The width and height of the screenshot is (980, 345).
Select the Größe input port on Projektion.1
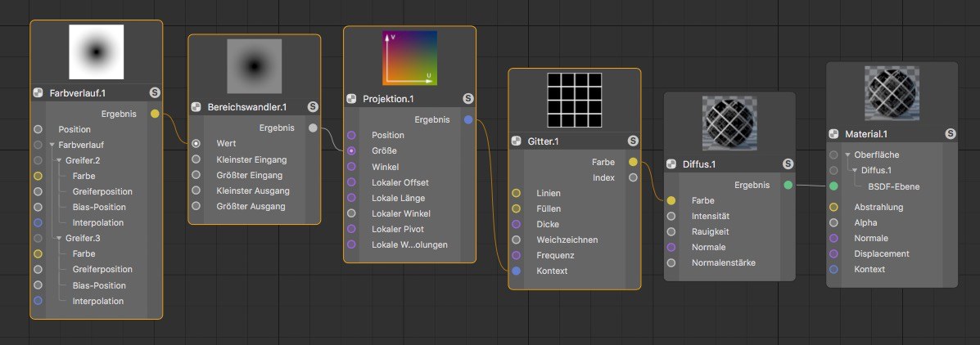click(351, 150)
